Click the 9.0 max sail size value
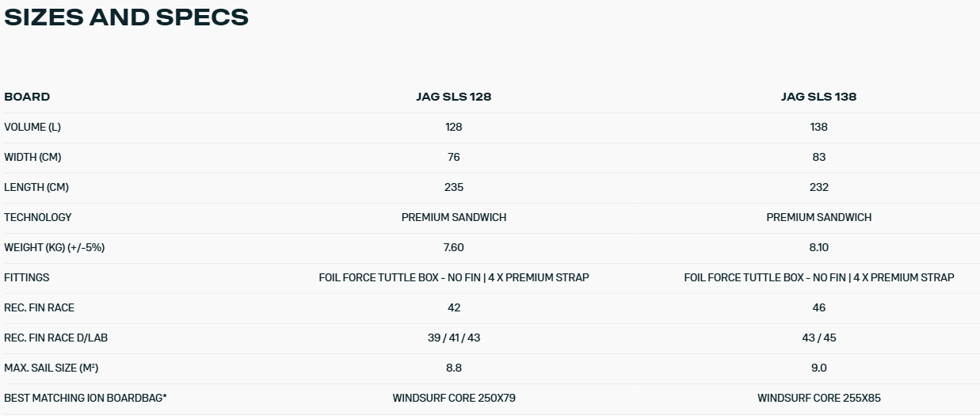980x416 pixels. click(x=818, y=368)
